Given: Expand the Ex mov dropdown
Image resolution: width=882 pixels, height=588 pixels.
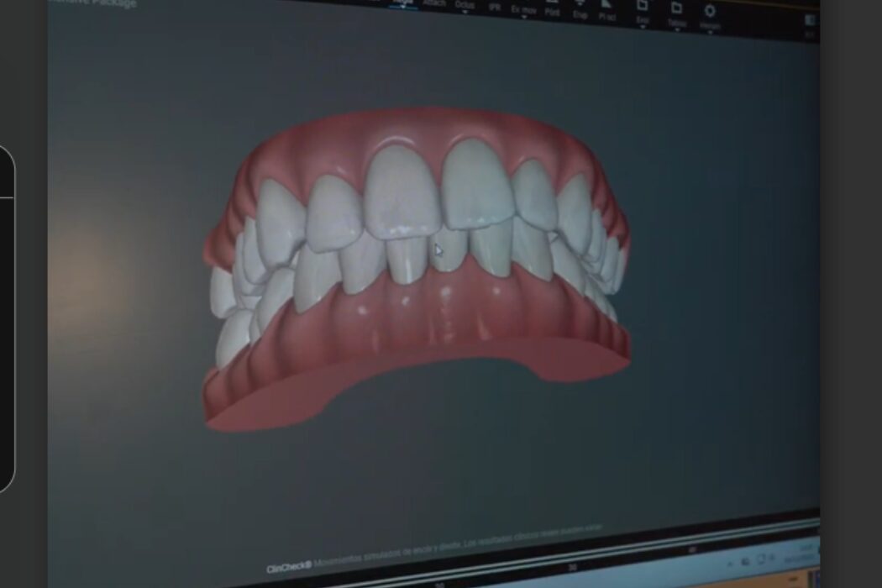Looking at the screenshot, I should pyautogui.click(x=523, y=11).
